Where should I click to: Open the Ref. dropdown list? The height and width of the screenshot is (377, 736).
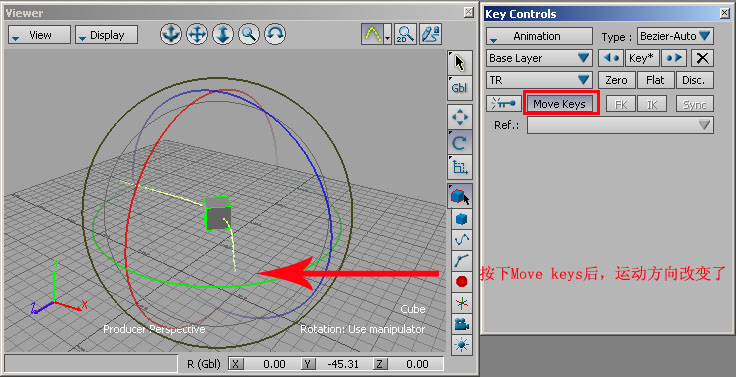(x=620, y=125)
